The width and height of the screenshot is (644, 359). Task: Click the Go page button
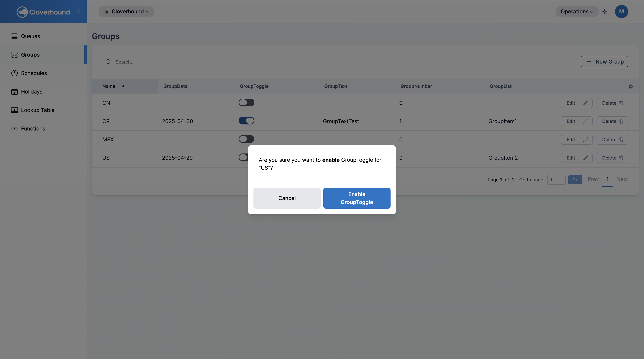tap(575, 180)
